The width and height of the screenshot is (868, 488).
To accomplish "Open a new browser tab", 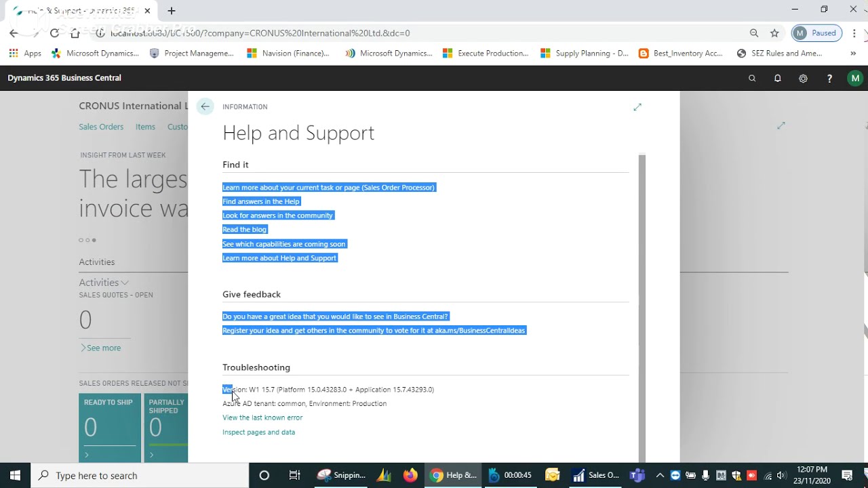I will tap(172, 11).
